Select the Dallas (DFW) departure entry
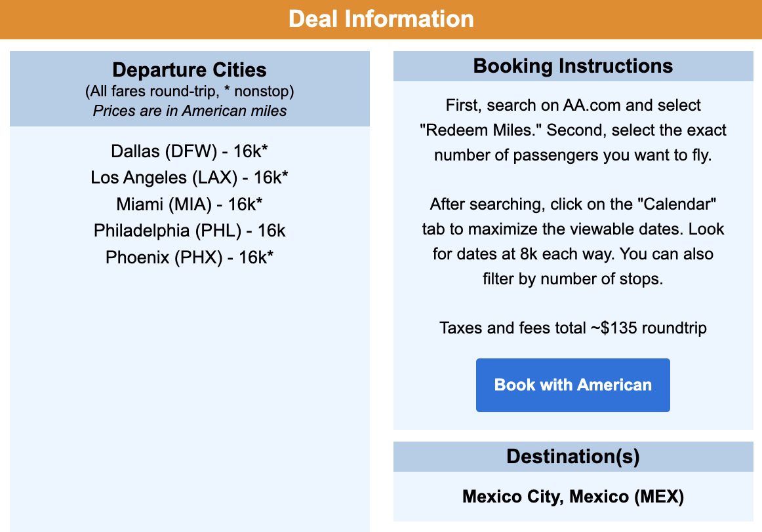 [x=190, y=151]
